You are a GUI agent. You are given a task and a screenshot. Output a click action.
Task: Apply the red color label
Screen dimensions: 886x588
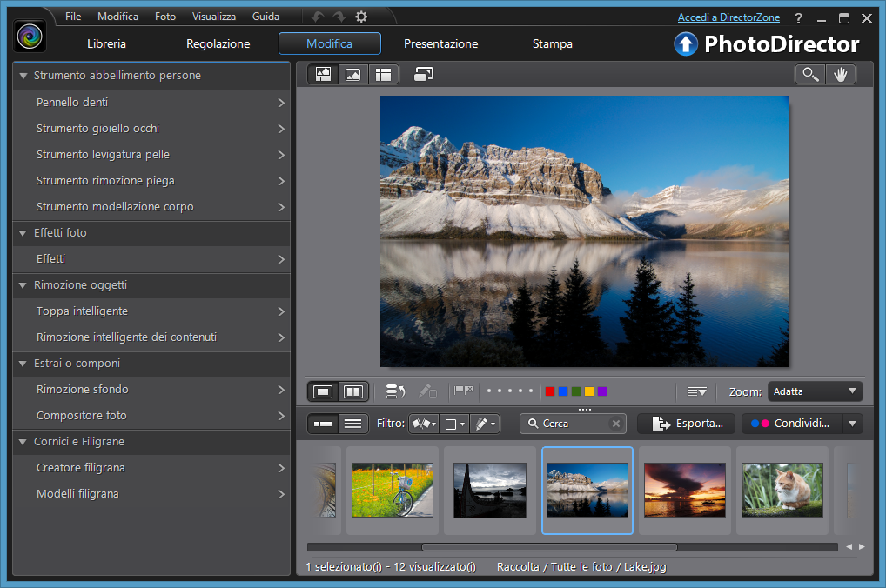tap(550, 391)
